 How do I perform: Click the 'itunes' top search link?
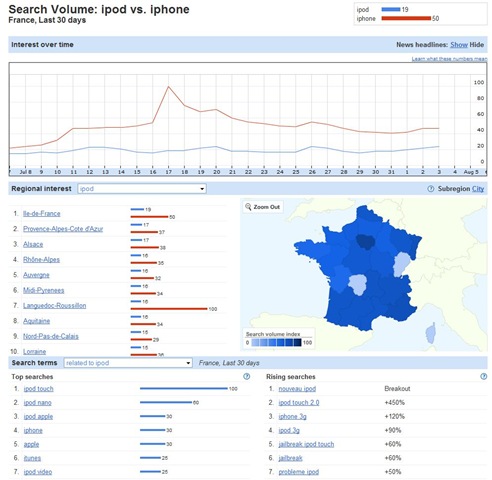pos(32,458)
